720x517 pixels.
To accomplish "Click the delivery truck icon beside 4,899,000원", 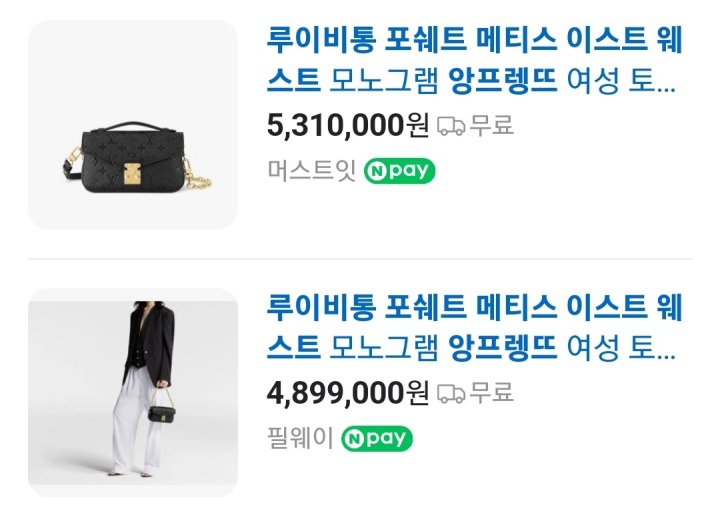I will (451, 394).
